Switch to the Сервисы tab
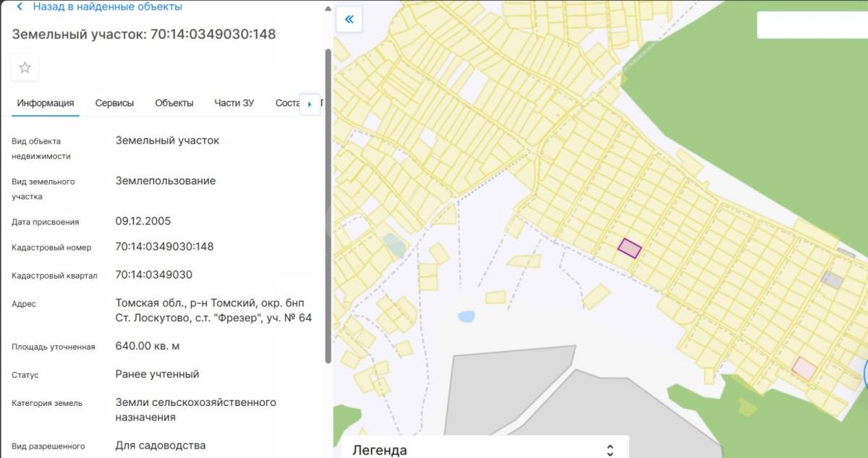 tap(114, 103)
